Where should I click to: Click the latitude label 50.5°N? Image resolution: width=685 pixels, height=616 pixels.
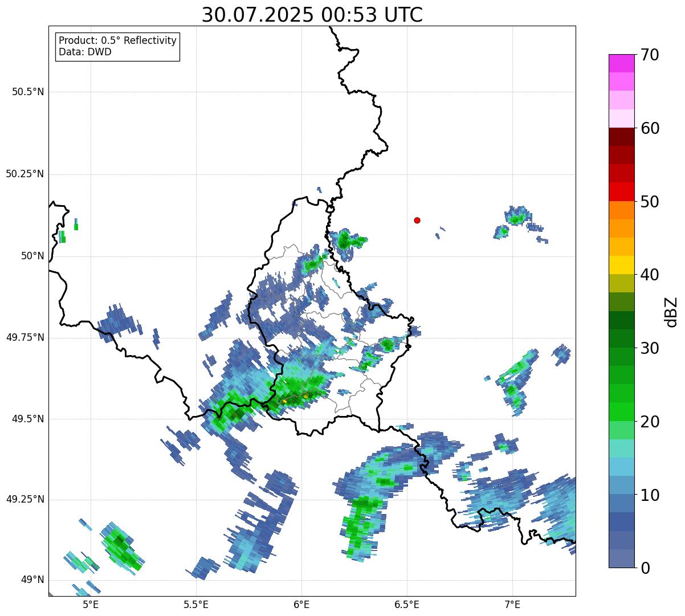[x=28, y=92]
